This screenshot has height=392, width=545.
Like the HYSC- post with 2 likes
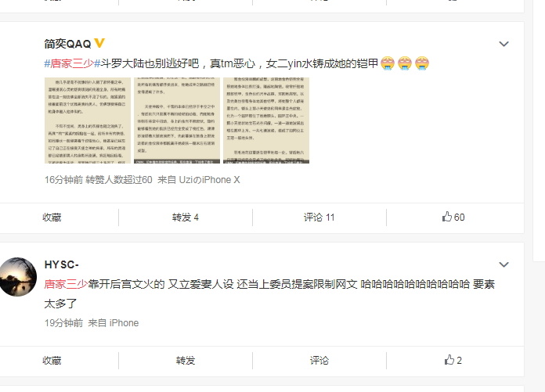(453, 360)
